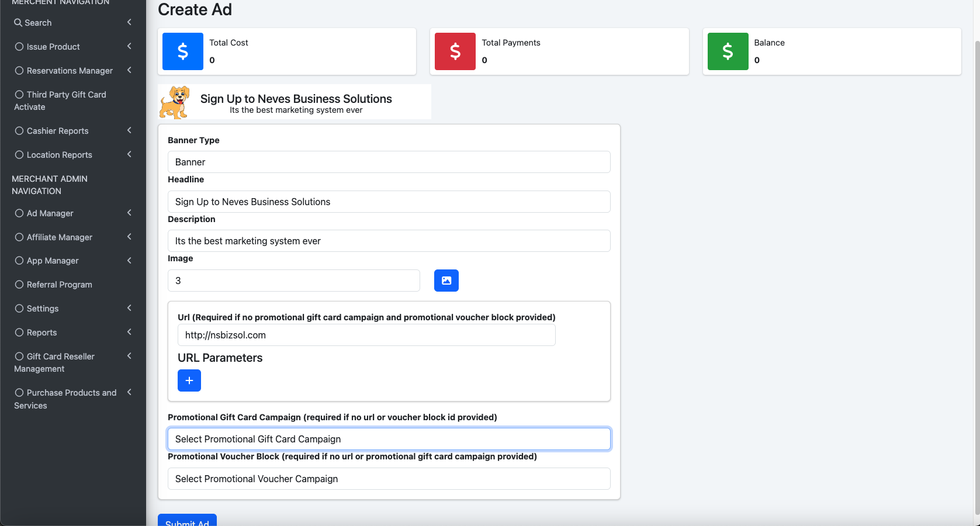980x526 pixels.
Task: Click the puppy ad preview image
Action: (175, 102)
